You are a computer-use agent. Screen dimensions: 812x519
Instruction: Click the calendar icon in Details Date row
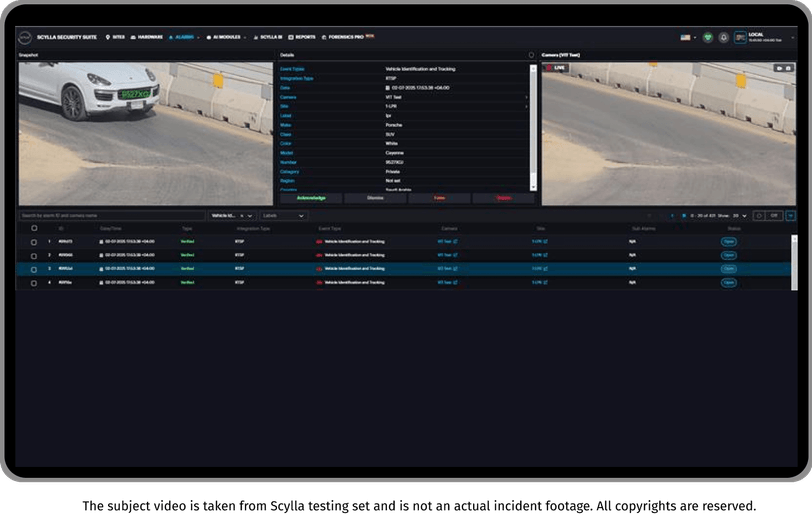tap(387, 88)
